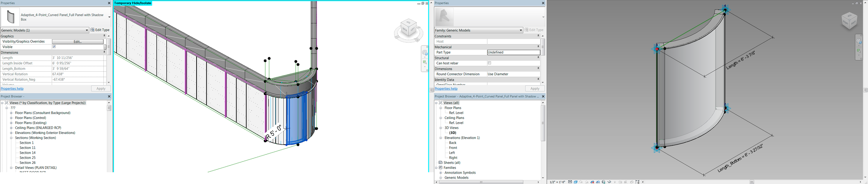The width and height of the screenshot is (868, 184).
Task: Click left Properties panel vertical scrollbar thumb
Action: (x=109, y=47)
